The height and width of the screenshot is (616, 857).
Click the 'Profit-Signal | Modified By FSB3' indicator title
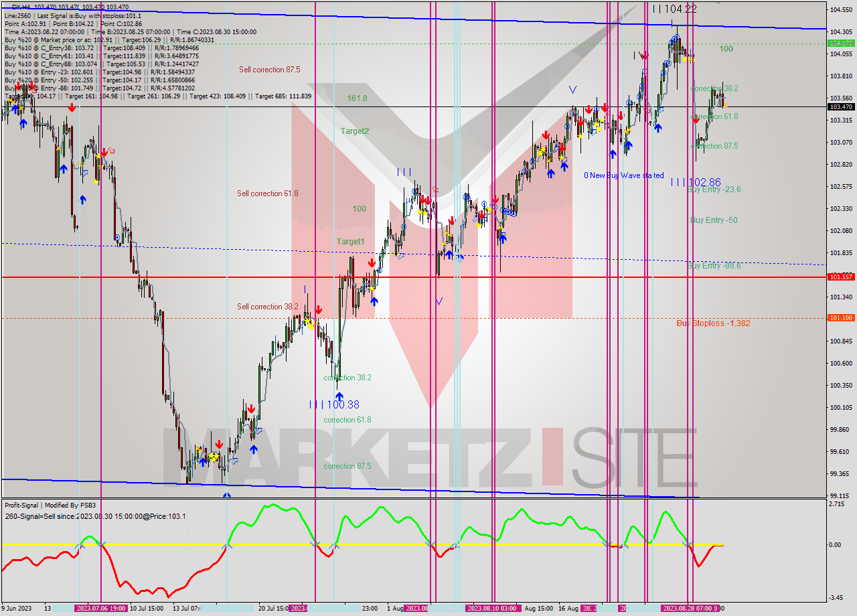pyautogui.click(x=50, y=505)
